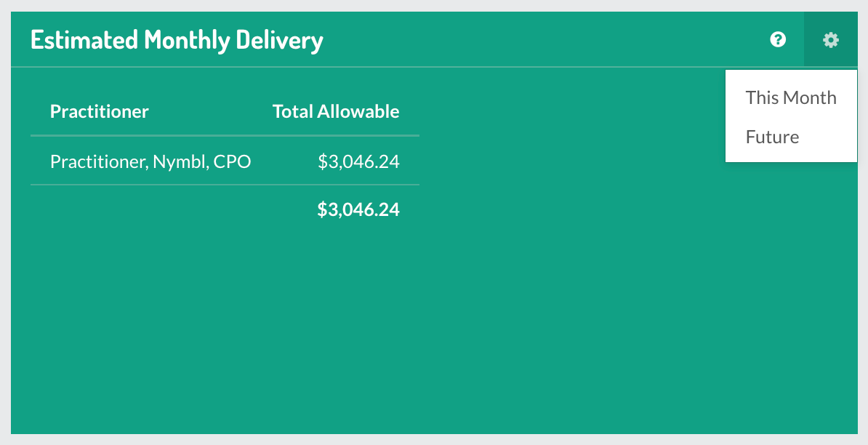Select the Nymbl practitioner name cell

pos(150,161)
